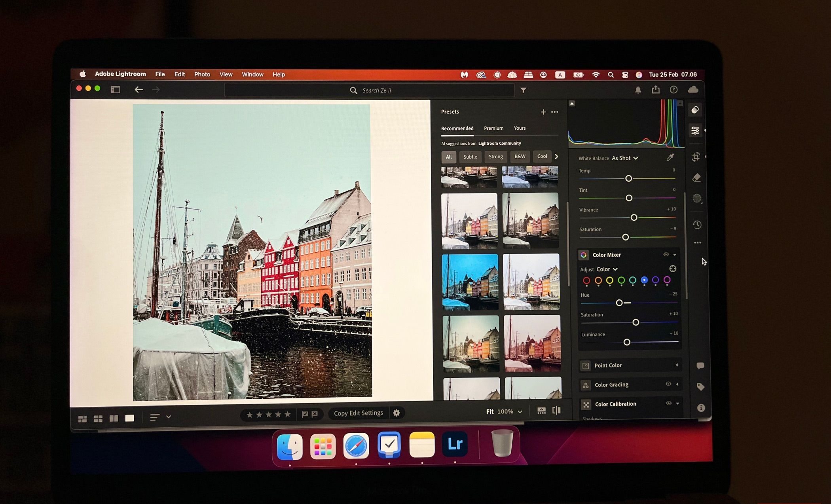Open the White Balance As Shot dropdown
831x504 pixels.
624,158
